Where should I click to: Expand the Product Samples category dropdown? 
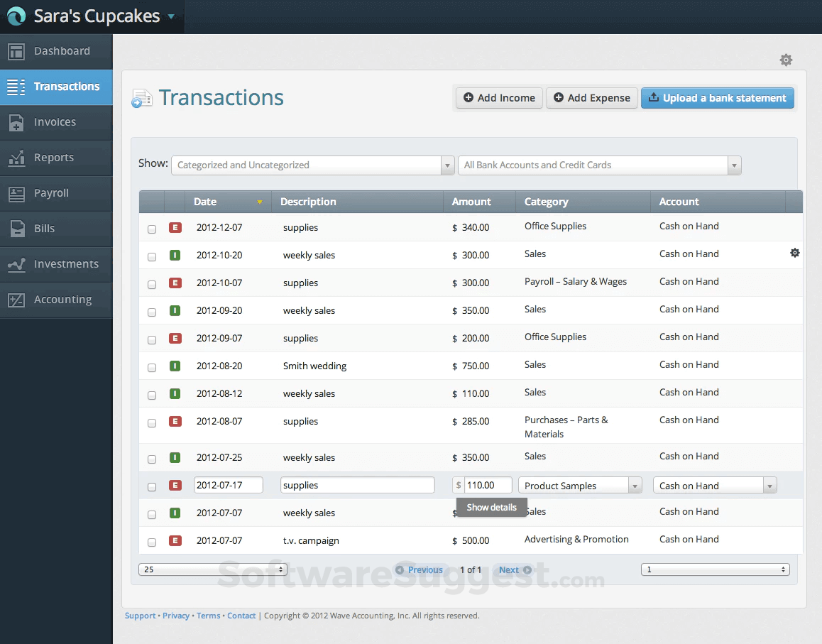634,485
